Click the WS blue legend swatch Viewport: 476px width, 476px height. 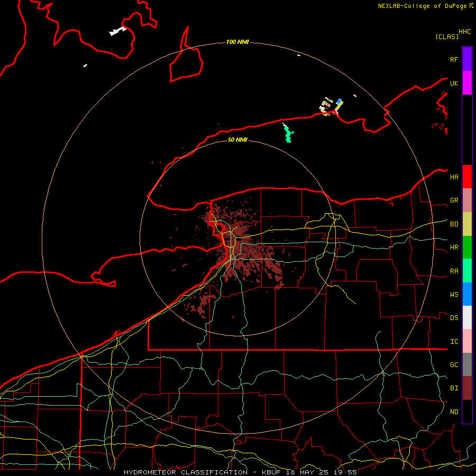(x=467, y=294)
